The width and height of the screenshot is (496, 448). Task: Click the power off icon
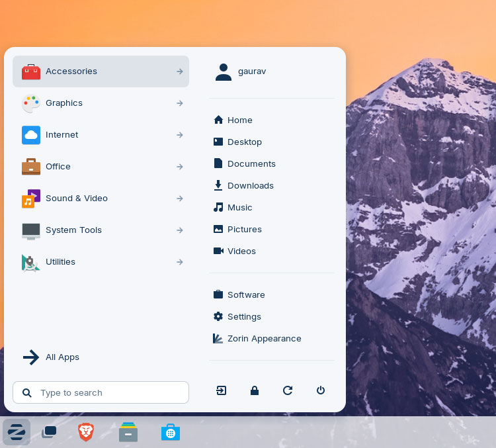(x=321, y=390)
